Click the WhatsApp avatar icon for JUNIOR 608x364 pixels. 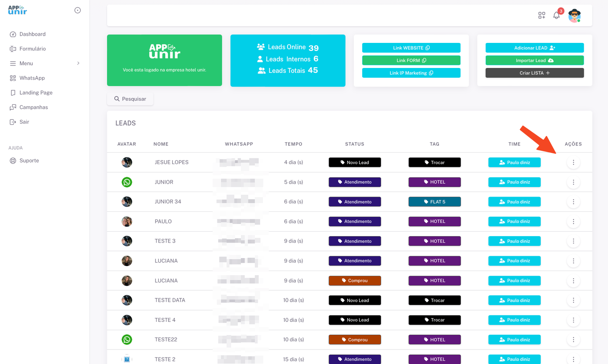click(x=127, y=182)
